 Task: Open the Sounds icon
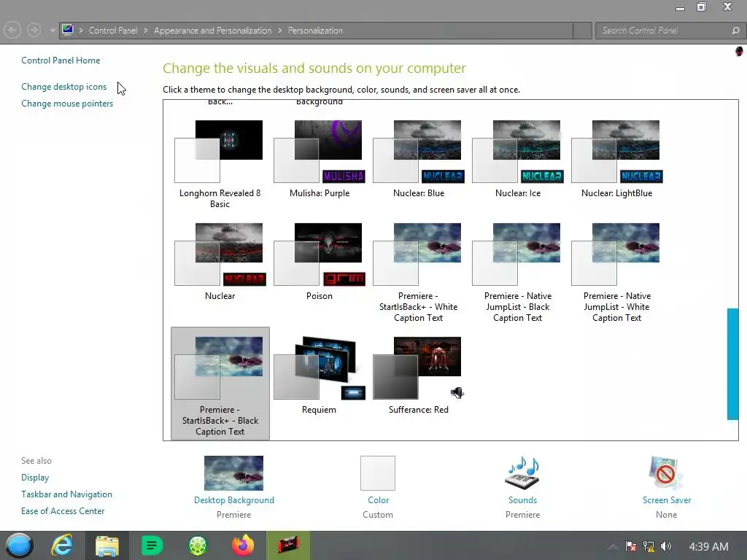pyautogui.click(x=522, y=472)
